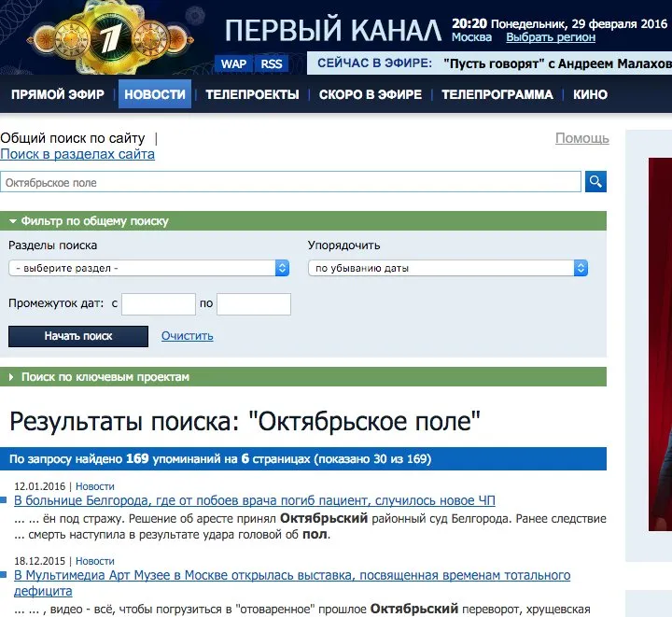Click the Октябрьское поле search field

click(290, 182)
